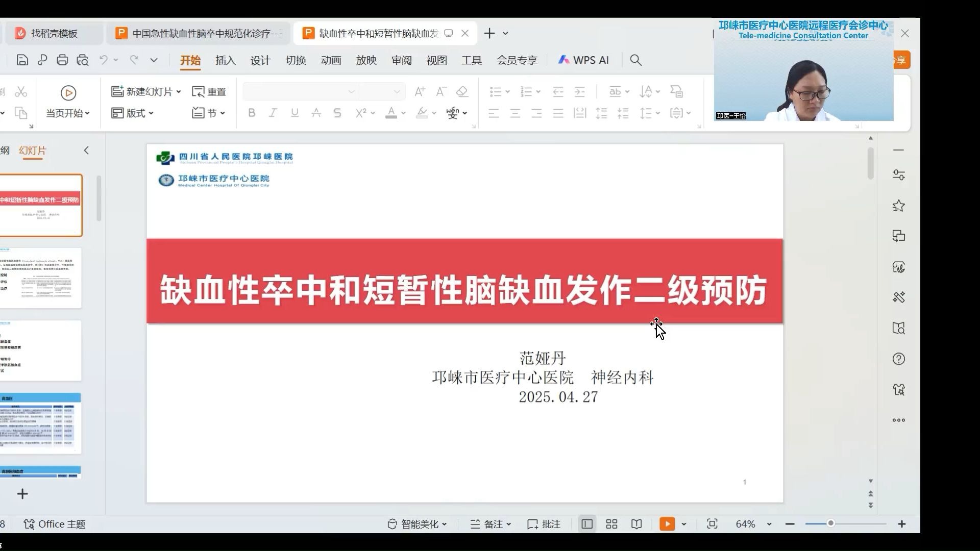Start slideshow from current slide play icon
980x551 pixels.
pyautogui.click(x=68, y=93)
